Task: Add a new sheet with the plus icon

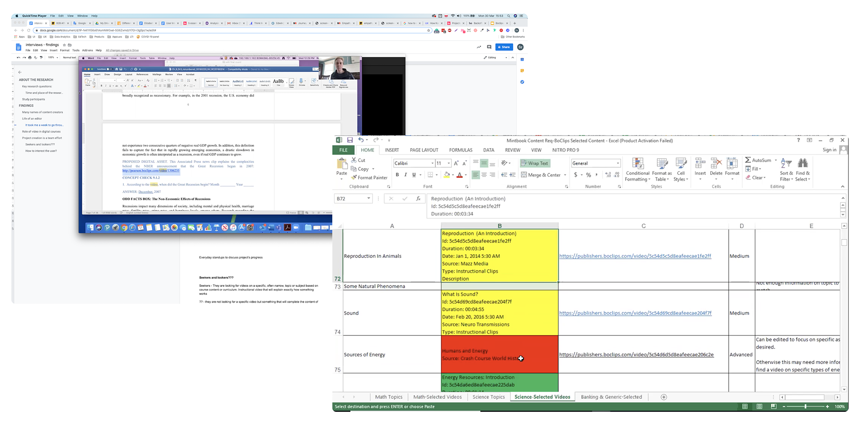Action: click(664, 397)
